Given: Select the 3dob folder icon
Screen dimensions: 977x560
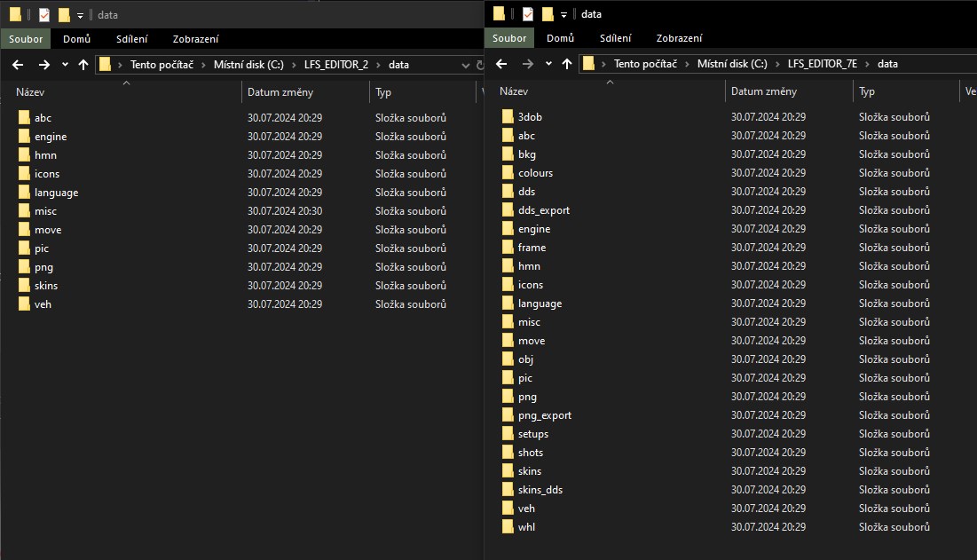Looking at the screenshot, I should click(508, 116).
